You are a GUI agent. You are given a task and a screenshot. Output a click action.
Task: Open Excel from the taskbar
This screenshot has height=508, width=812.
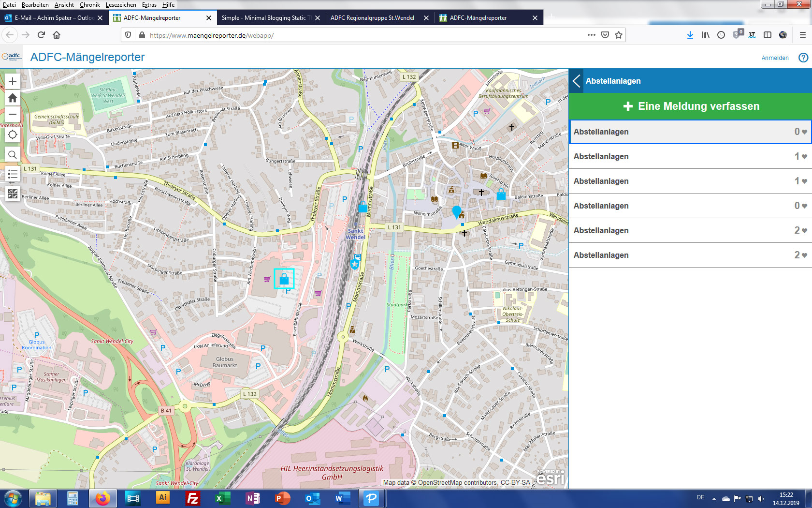tap(223, 498)
